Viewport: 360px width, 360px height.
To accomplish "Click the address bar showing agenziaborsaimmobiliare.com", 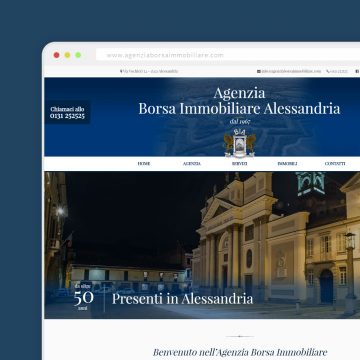I will click(228, 55).
